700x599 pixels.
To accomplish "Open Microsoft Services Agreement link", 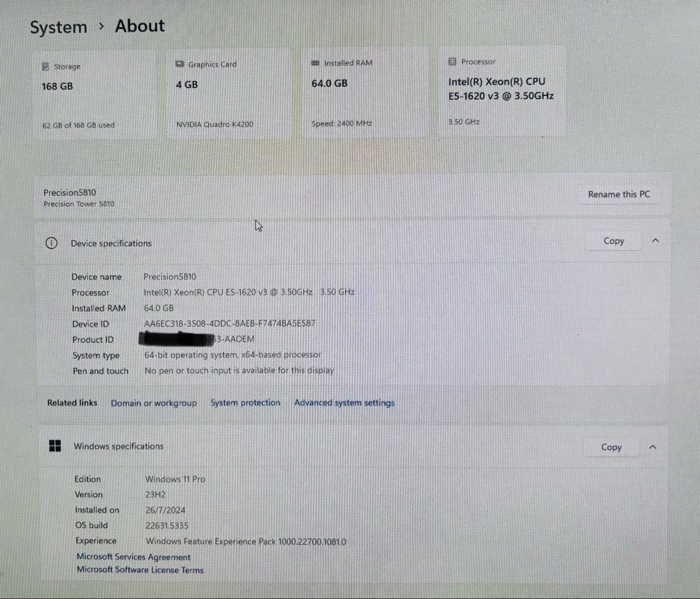I will point(134,557).
